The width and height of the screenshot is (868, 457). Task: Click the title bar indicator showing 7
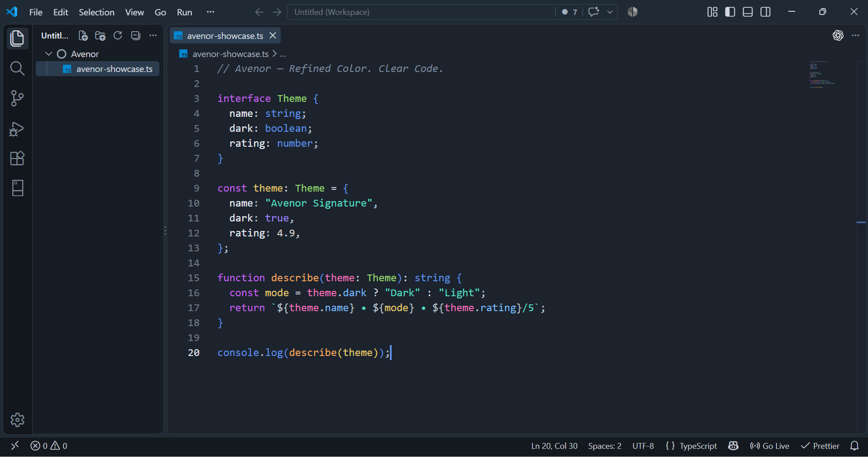tap(570, 12)
